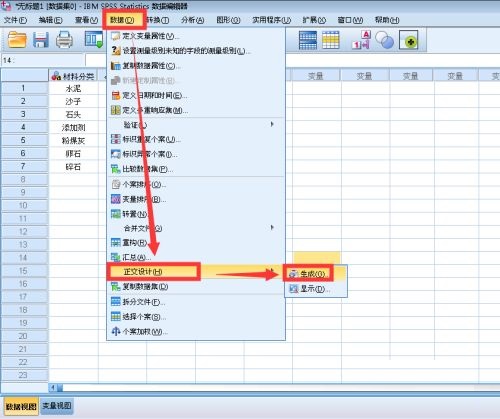Toggle the value labels toolbar icon
This screenshot has width=500, height=419.
(361, 40)
